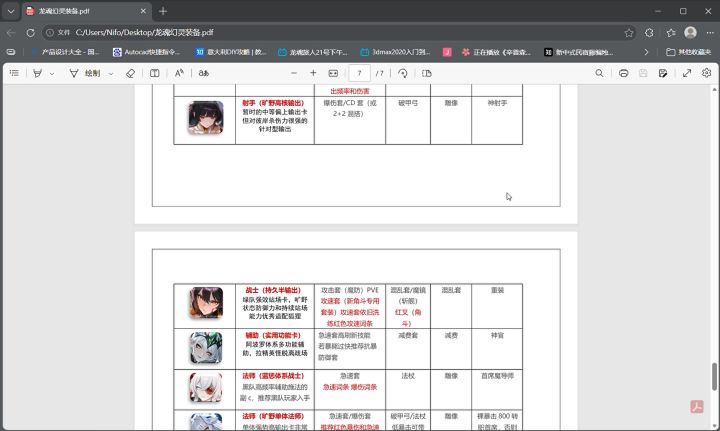
Task: Open the highlight color dropdown arrow
Action: coord(52,73)
